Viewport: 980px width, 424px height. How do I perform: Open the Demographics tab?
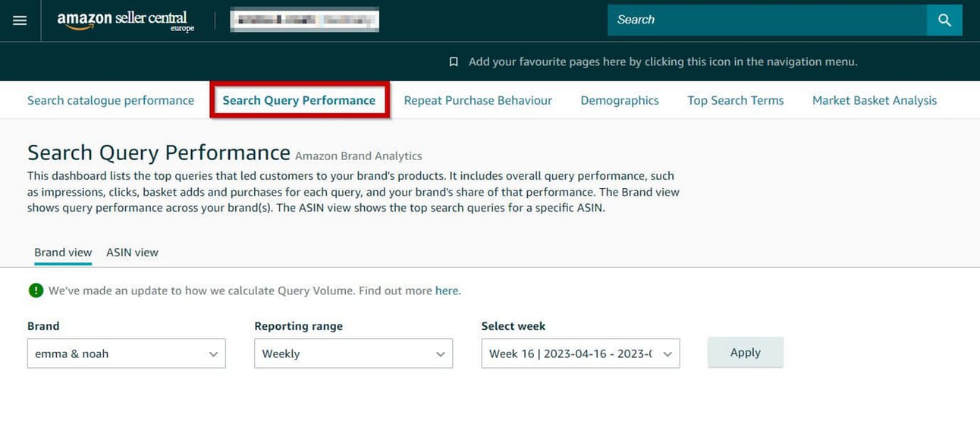click(620, 100)
